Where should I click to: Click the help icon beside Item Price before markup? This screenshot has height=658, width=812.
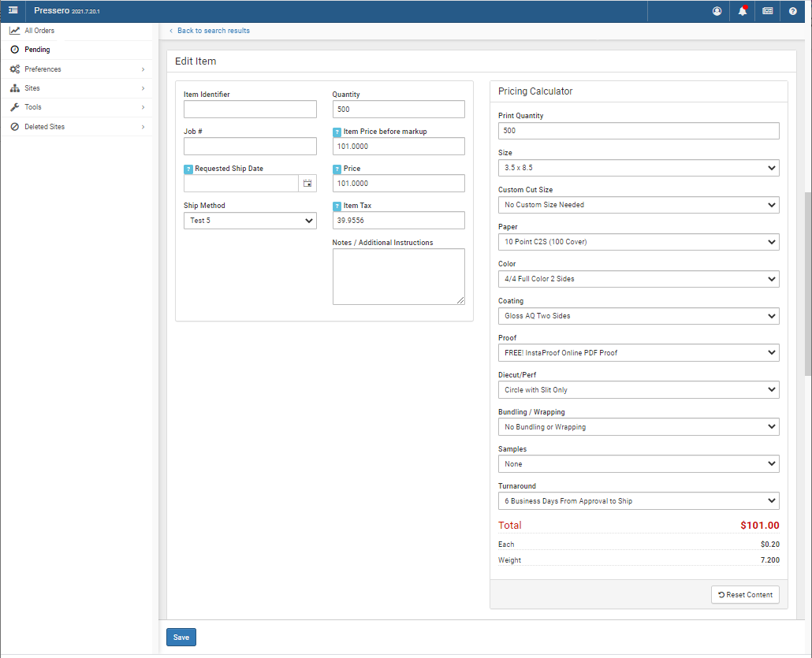point(337,132)
